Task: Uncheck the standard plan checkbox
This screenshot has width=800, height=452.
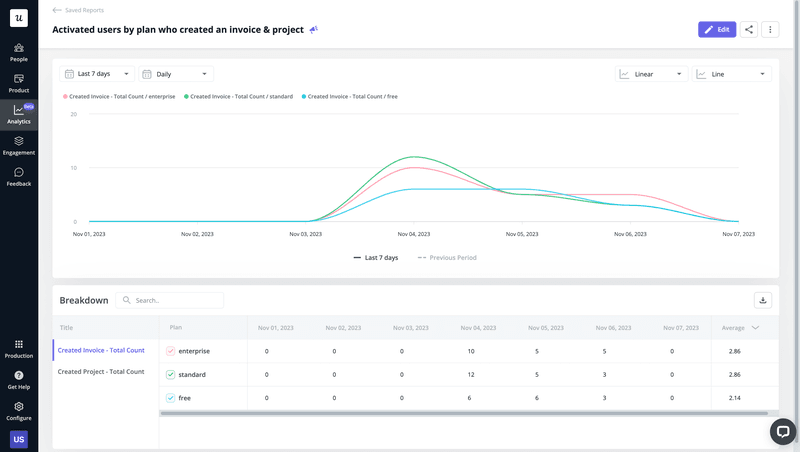Action: pyautogui.click(x=171, y=374)
